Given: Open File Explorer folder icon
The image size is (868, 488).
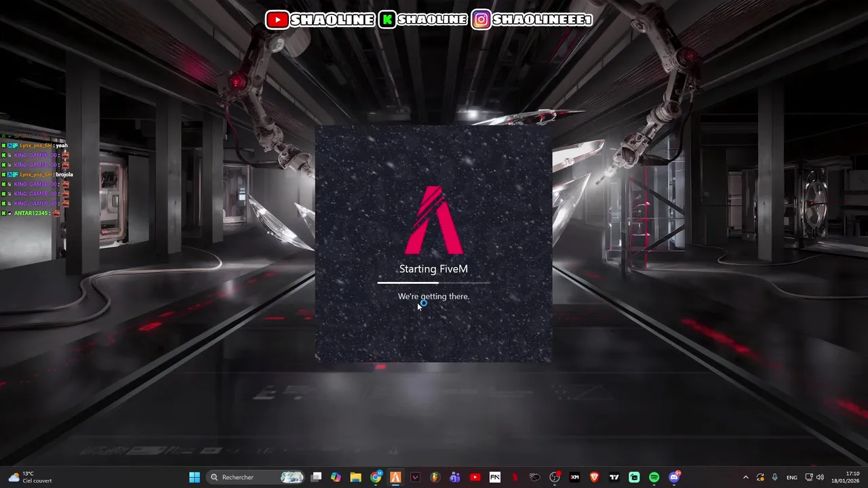Looking at the screenshot, I should click(x=355, y=477).
